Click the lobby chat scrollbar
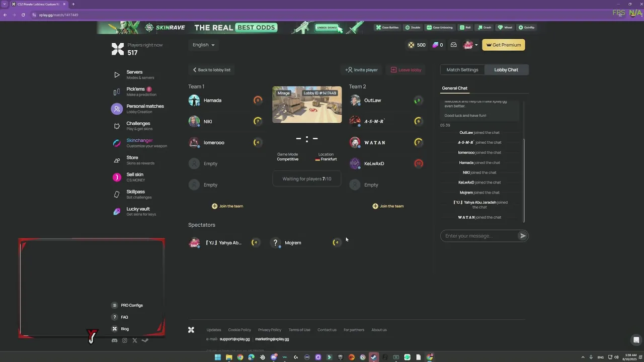 [524, 180]
